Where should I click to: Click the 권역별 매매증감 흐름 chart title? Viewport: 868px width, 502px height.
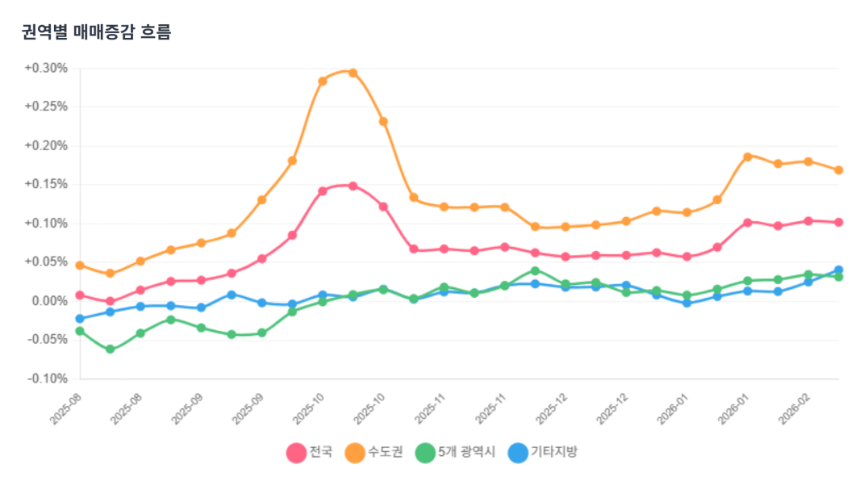click(96, 33)
